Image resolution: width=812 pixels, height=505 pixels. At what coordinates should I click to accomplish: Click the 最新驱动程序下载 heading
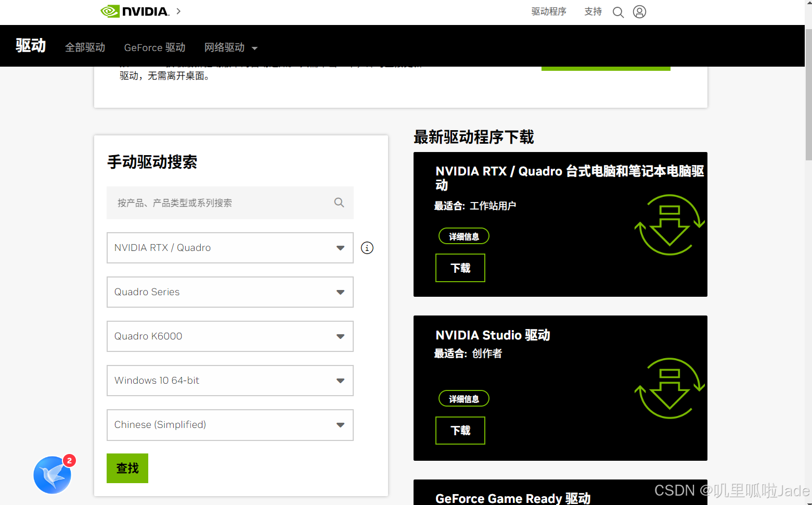473,137
